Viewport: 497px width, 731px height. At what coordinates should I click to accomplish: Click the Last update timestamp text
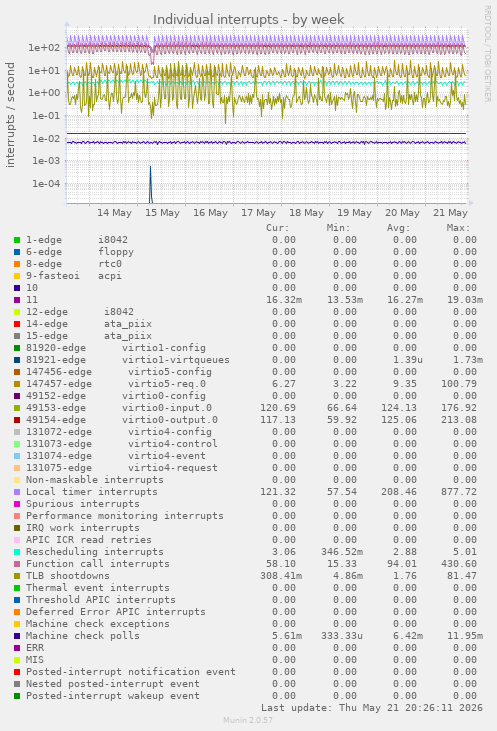372,708
